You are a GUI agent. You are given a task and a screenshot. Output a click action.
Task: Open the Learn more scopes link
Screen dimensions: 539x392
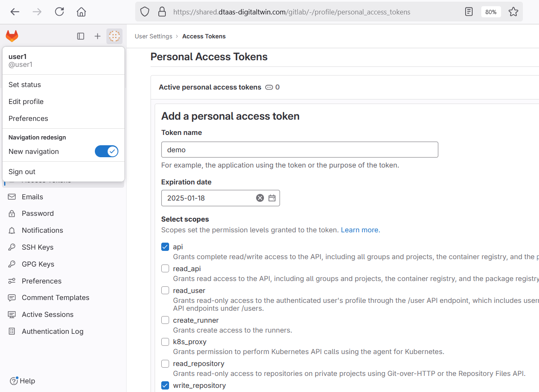tap(360, 230)
